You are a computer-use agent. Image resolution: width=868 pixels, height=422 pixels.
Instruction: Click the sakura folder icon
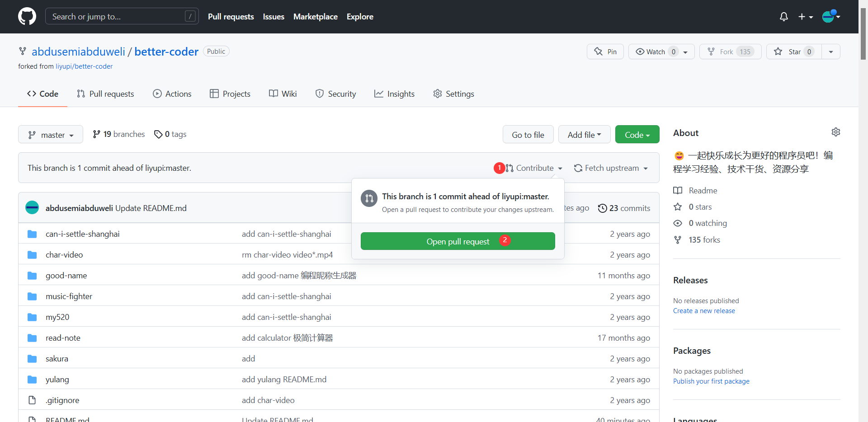32,359
